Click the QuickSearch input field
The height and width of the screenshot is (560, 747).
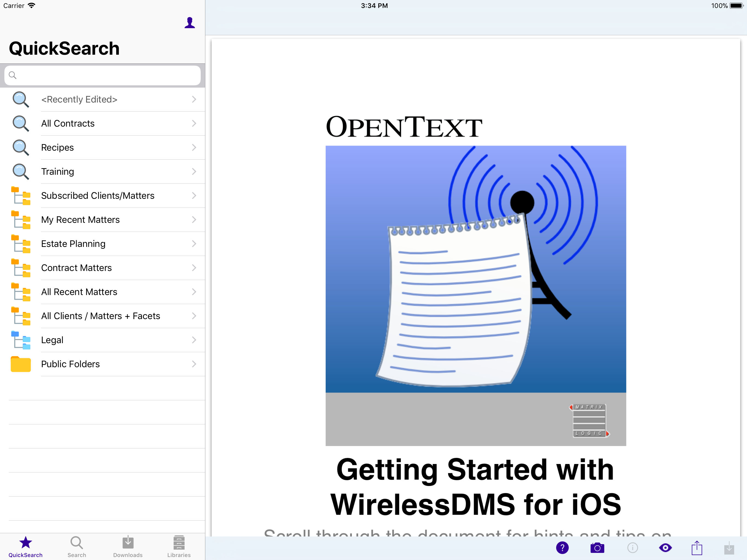[x=102, y=75]
